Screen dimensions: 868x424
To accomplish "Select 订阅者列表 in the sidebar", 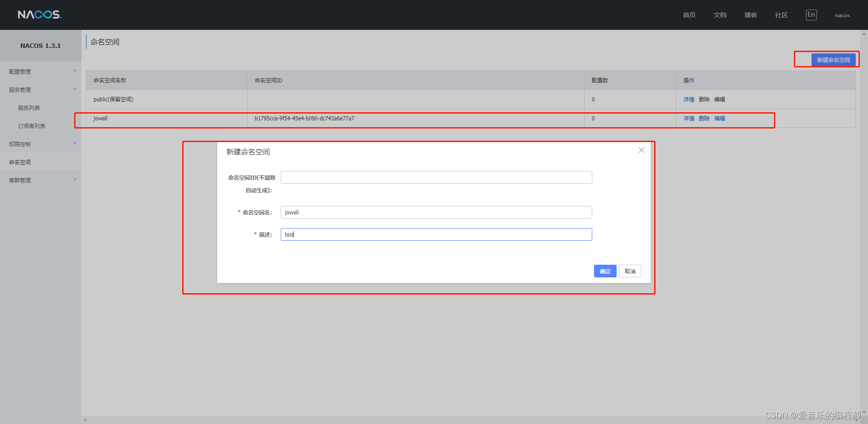I will point(32,126).
